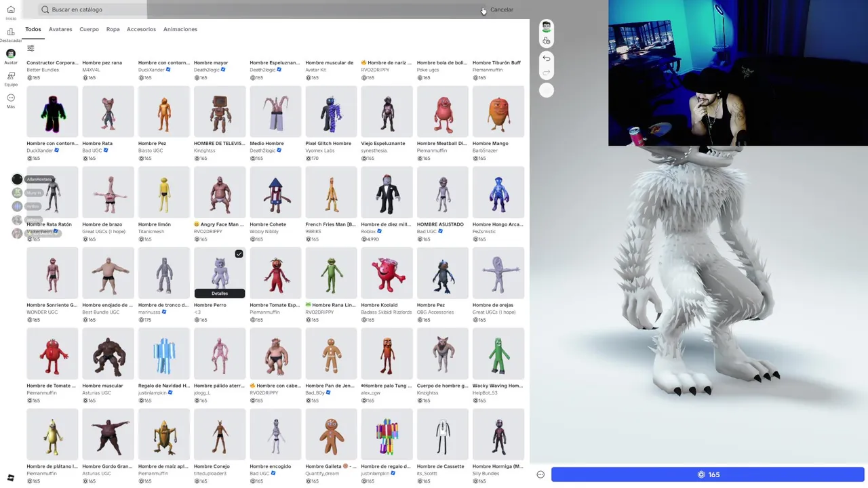Select the Hombre Hongo Arca thumbnail

tap(498, 192)
